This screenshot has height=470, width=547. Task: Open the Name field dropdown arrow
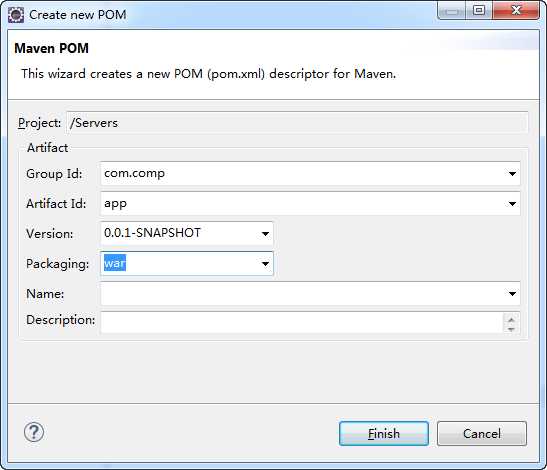coord(512,294)
